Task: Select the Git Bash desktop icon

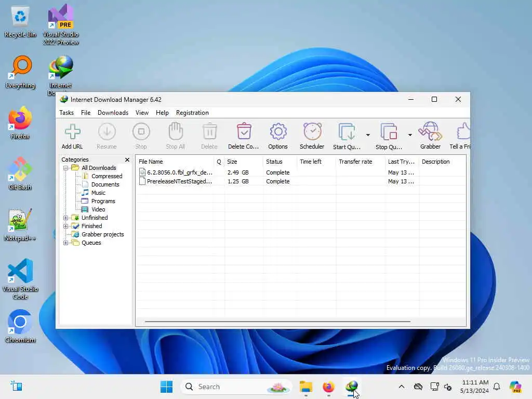Action: pos(20,174)
